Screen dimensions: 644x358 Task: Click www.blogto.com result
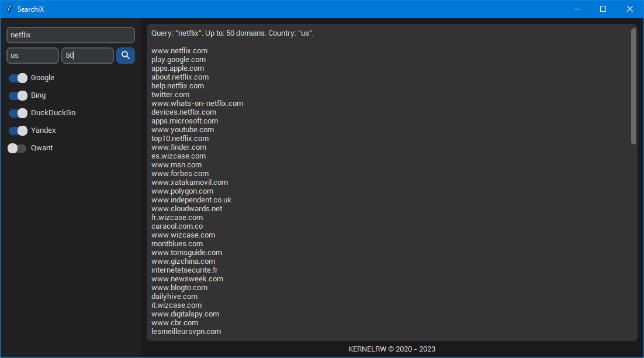tap(179, 287)
